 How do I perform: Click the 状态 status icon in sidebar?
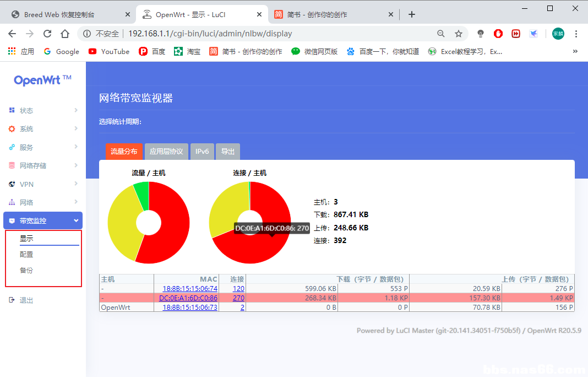coord(12,110)
